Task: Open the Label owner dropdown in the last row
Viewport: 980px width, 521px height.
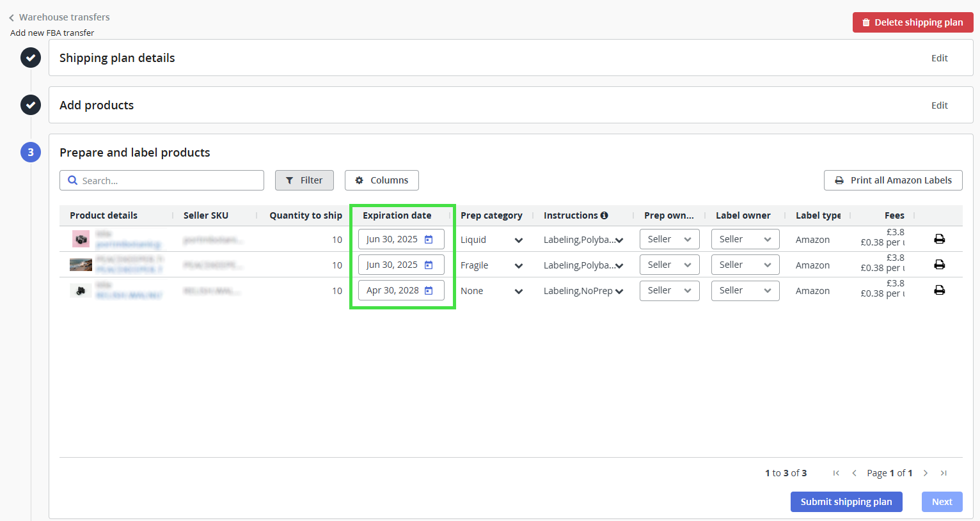Action: point(745,290)
